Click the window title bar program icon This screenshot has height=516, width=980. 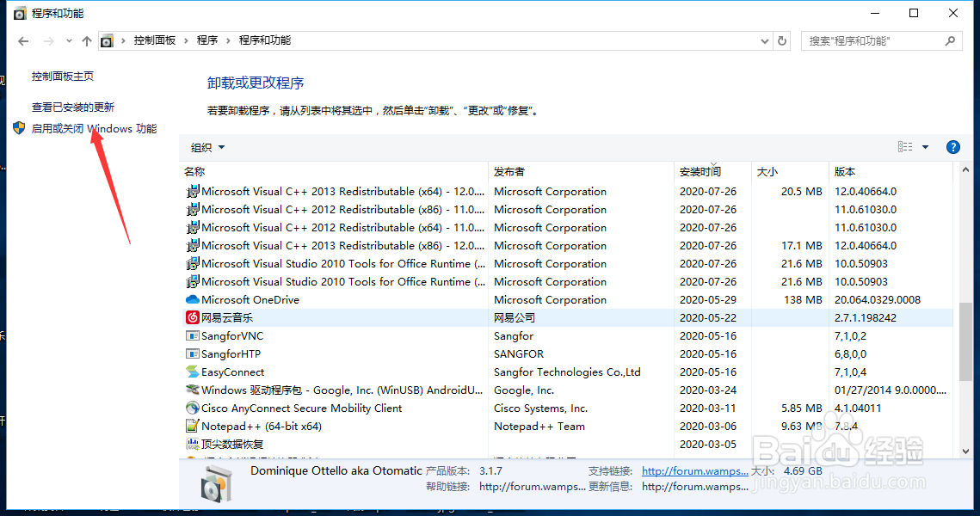tap(20, 13)
